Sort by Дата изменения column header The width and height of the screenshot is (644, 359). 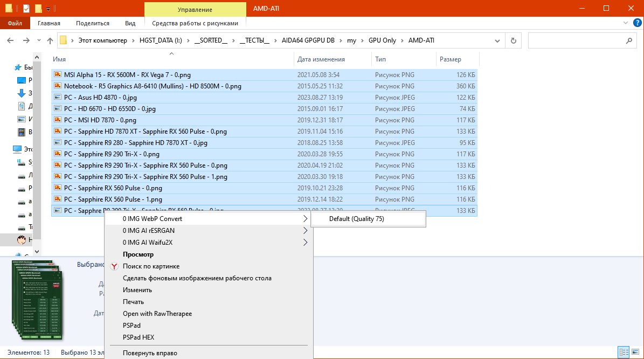click(321, 59)
